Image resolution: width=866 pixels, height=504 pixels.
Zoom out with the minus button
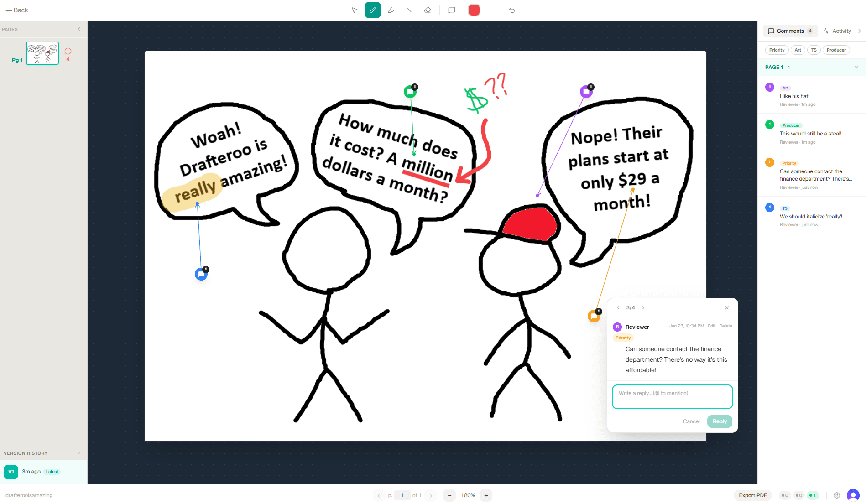click(449, 495)
